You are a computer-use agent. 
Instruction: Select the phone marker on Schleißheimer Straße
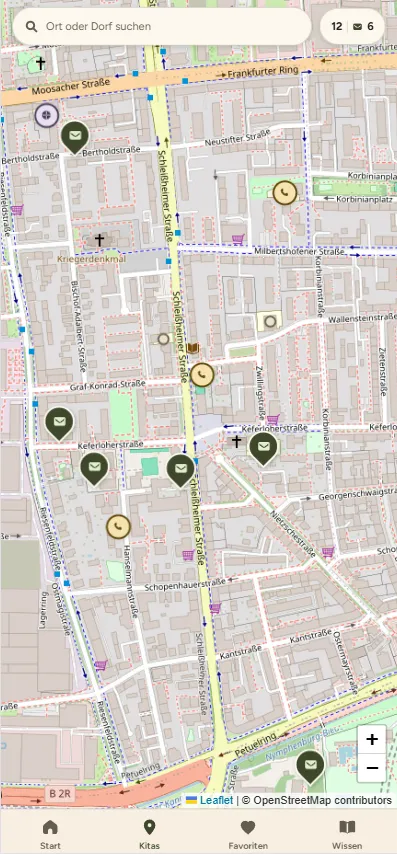point(202,375)
